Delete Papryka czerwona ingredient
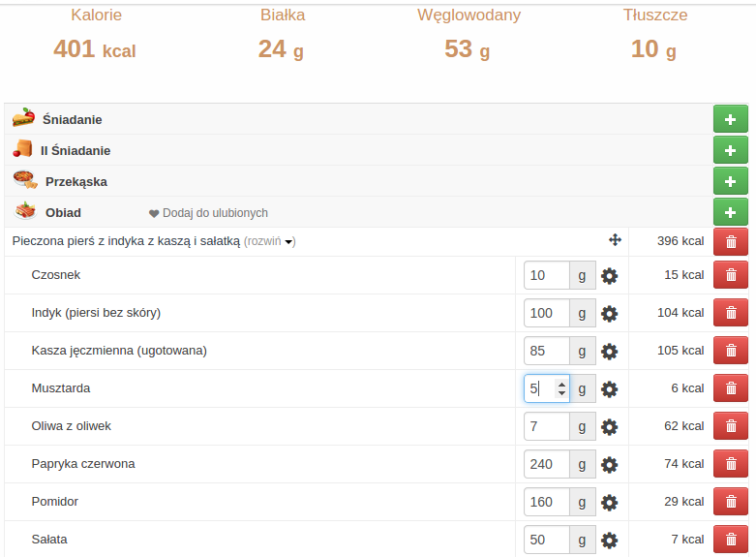This screenshot has width=756, height=557. click(x=730, y=465)
